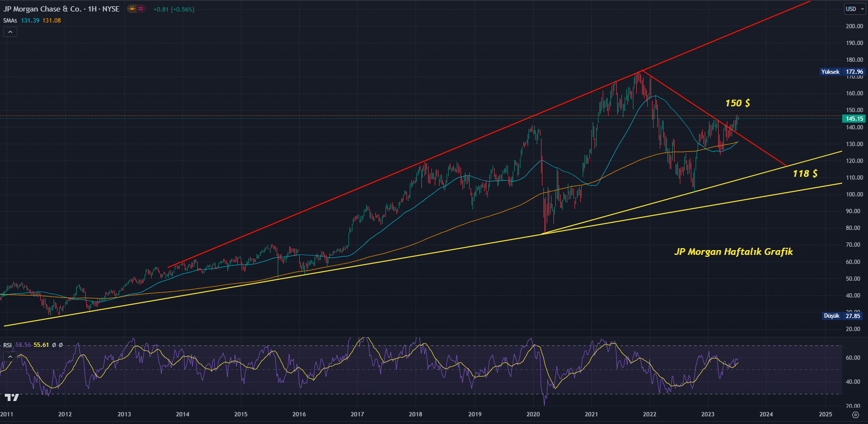The image size is (868, 424).
Task: Click the SMA value 131.39
Action: 30,21
